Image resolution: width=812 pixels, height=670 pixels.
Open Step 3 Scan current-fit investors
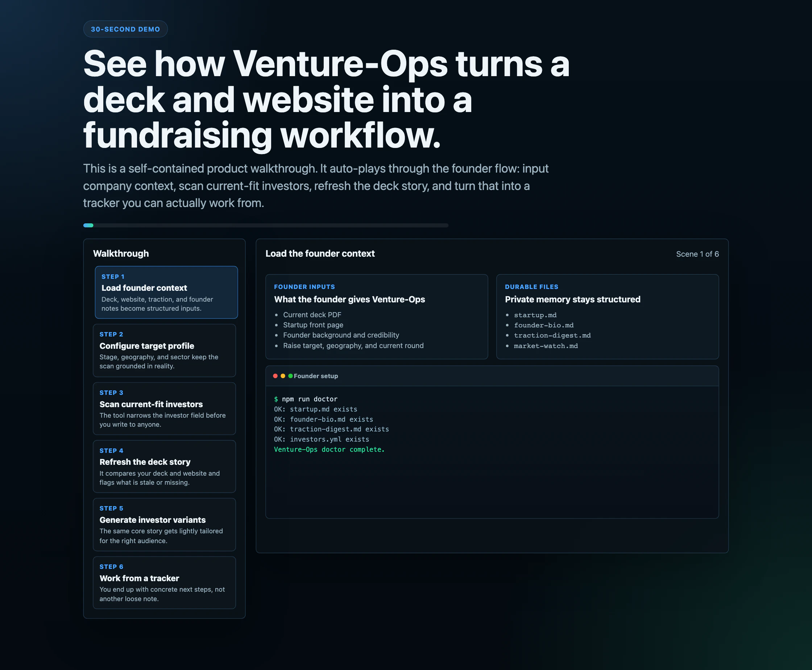165,409
